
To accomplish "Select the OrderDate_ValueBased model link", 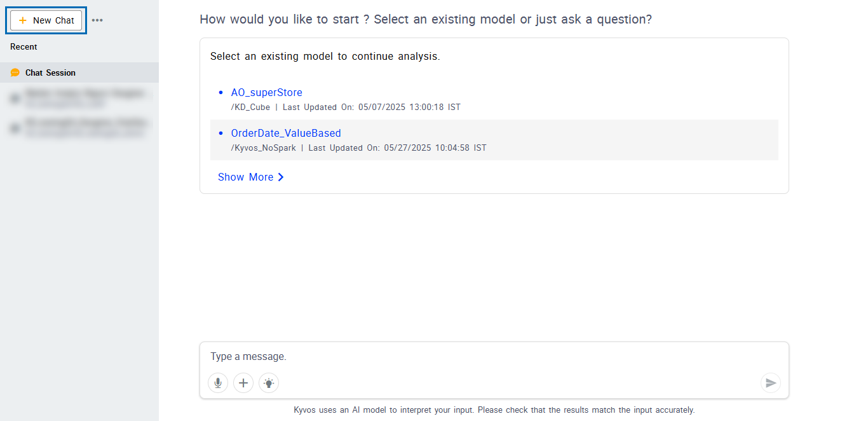I will pos(286,134).
